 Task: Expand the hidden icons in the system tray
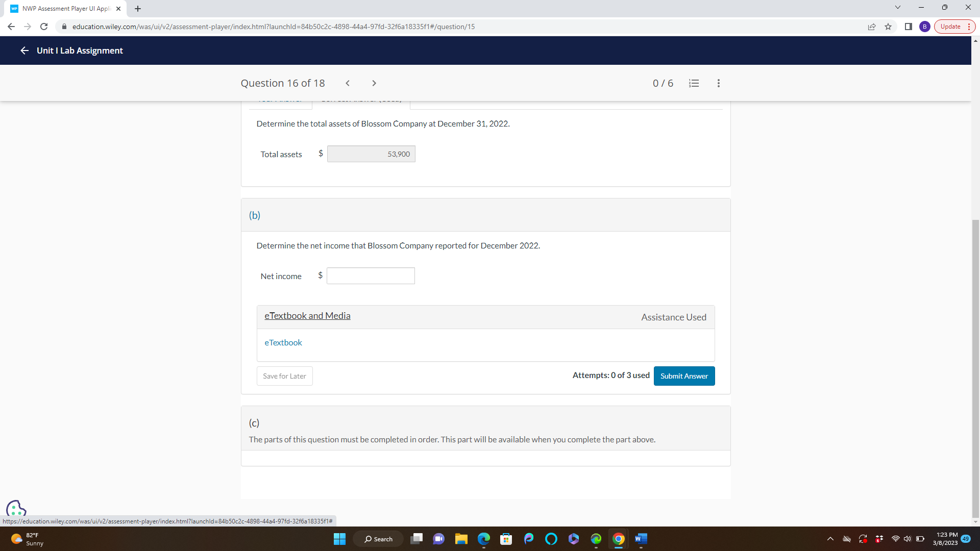[829, 539]
